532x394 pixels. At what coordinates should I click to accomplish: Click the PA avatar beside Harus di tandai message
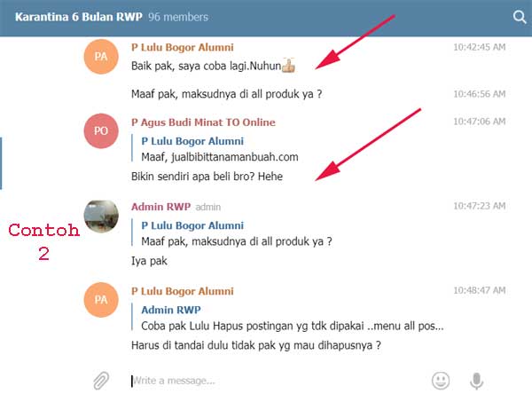(x=101, y=300)
